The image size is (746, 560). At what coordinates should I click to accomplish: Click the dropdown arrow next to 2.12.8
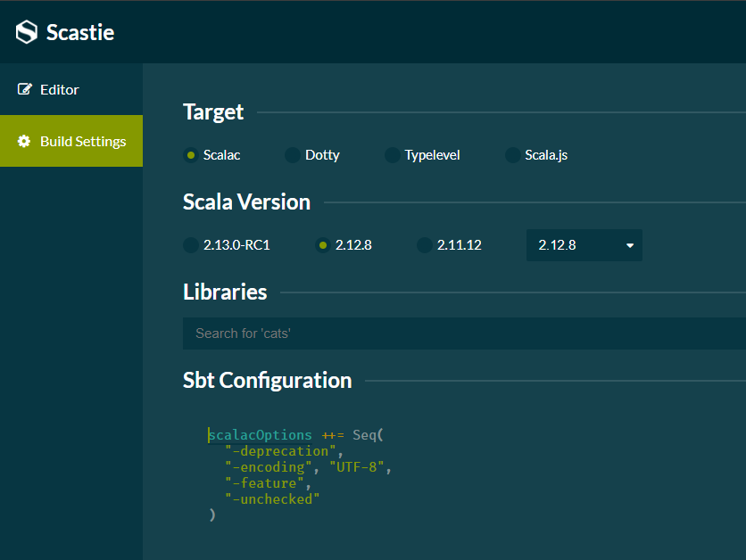(630, 244)
